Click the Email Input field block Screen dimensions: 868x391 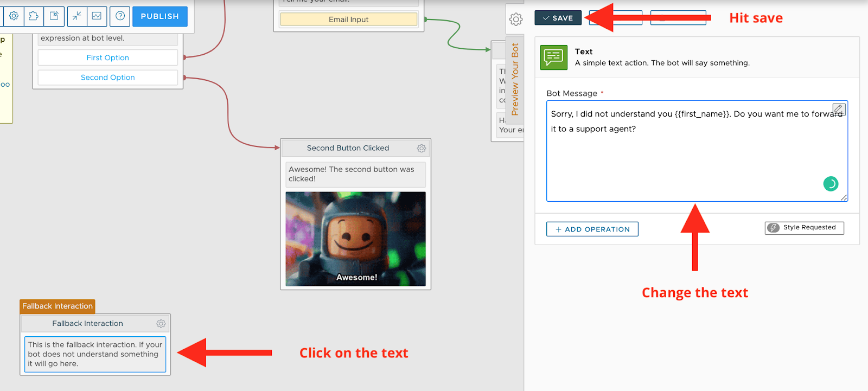point(348,20)
